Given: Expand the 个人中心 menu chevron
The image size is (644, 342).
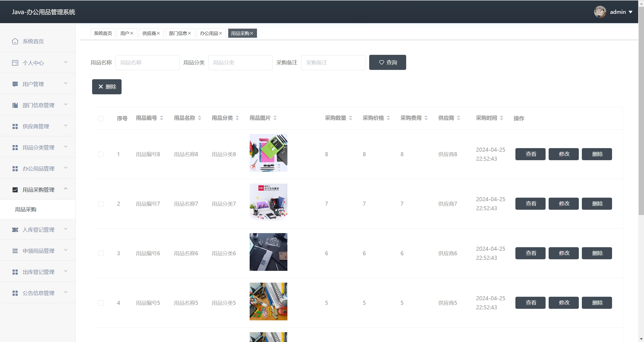Looking at the screenshot, I should [66, 62].
